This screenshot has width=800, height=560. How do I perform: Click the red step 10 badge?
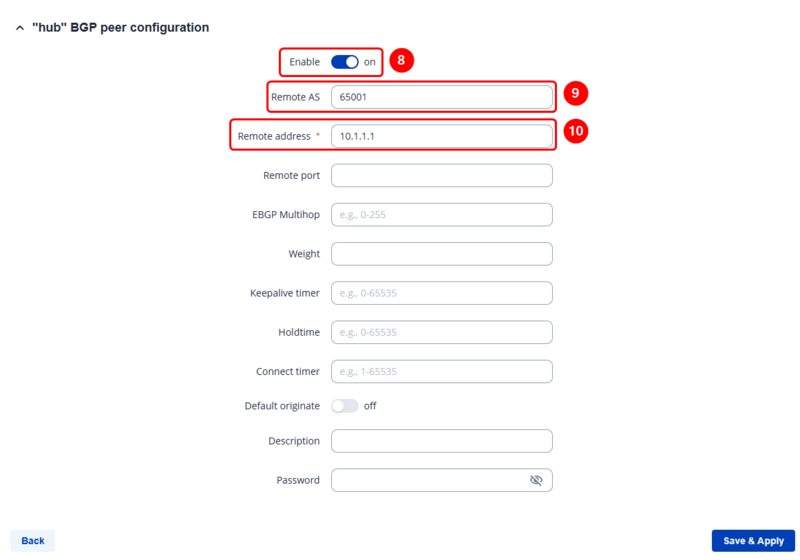tap(575, 132)
